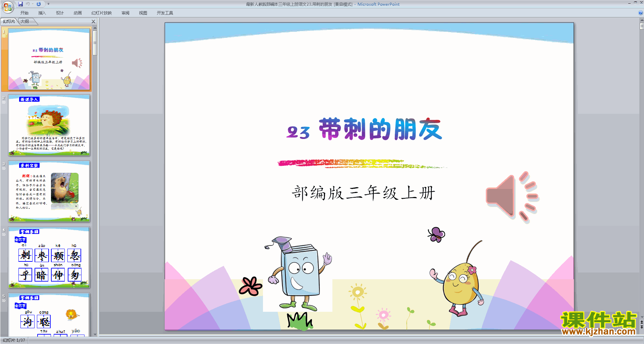Close the slide thumbnail pane

pyautogui.click(x=94, y=21)
